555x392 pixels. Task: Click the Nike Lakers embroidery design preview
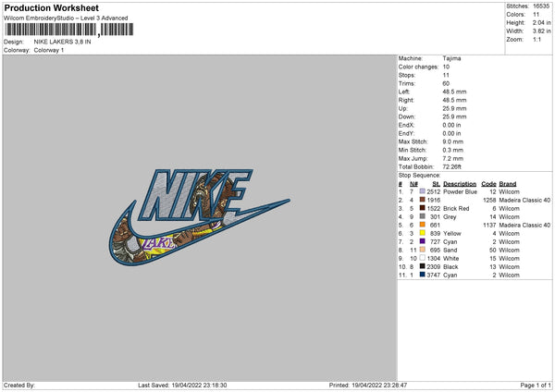click(x=199, y=217)
